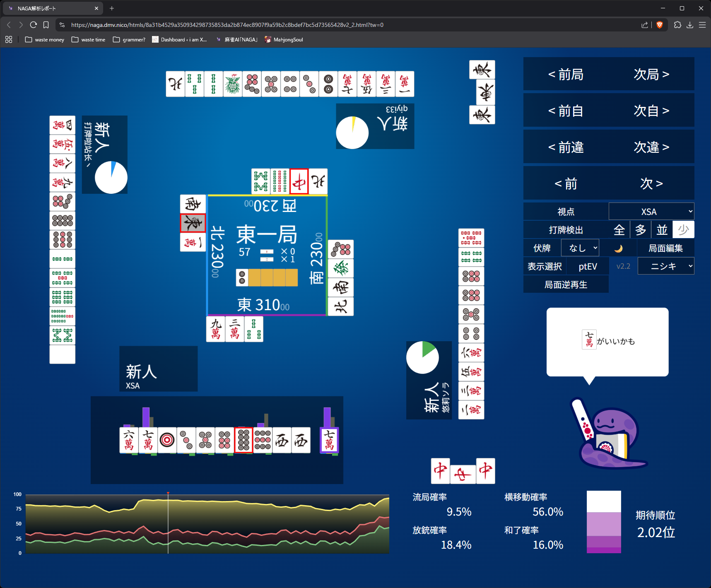Click the browser downloads icon
The image size is (711, 588).
(690, 25)
